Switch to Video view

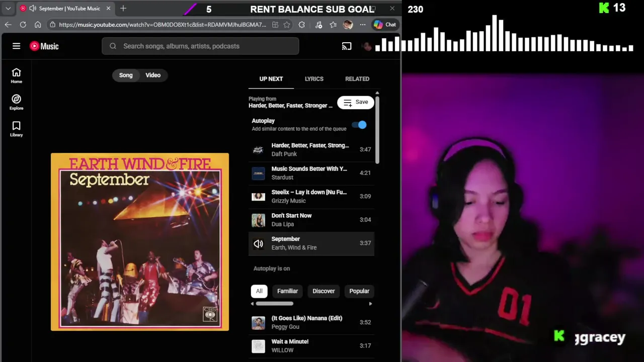(153, 75)
